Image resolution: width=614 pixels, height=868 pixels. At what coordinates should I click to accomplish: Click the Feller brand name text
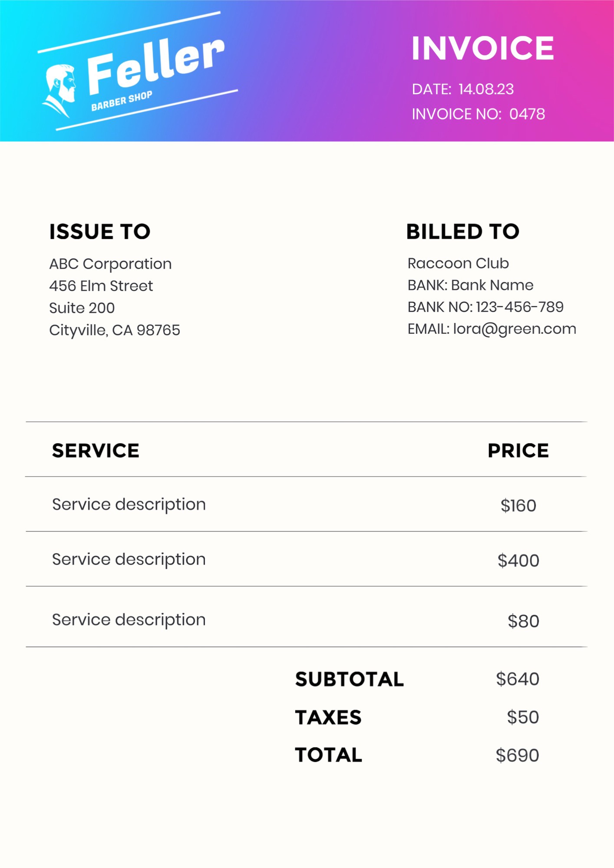tap(155, 65)
